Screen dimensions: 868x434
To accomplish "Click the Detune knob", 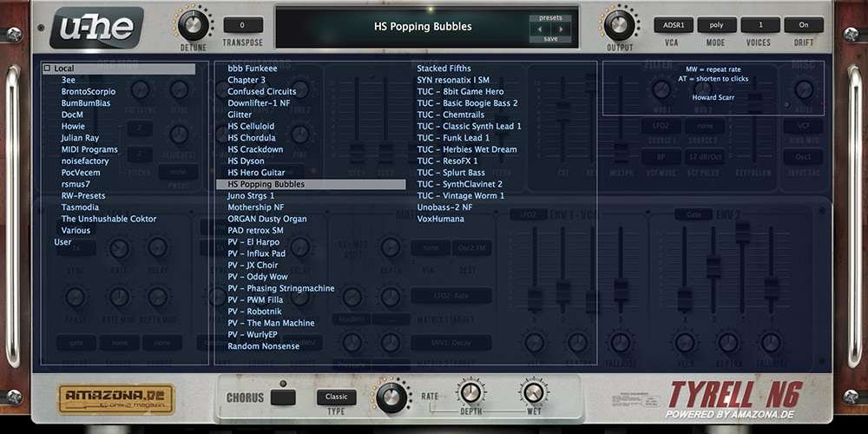I will pos(193,23).
